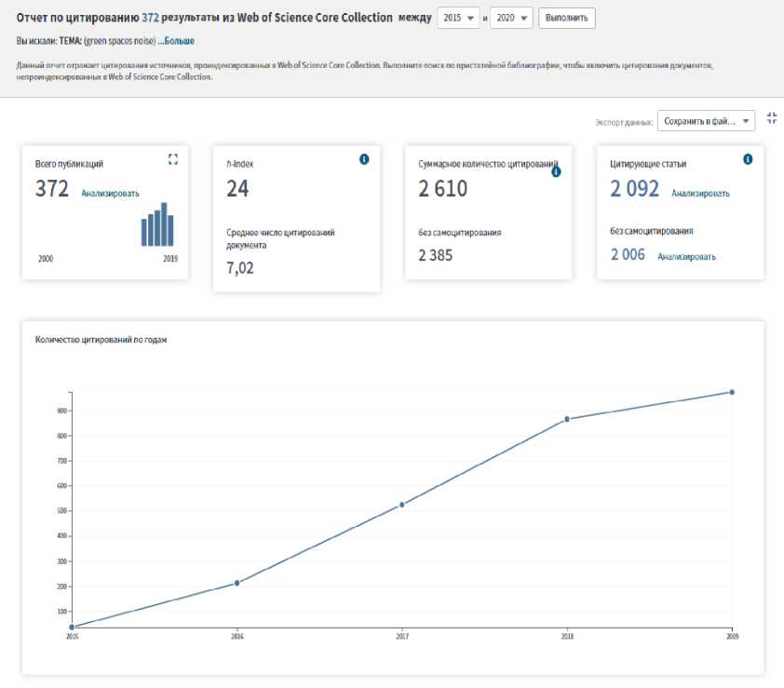
Task: Expand the Сохранить в файл export dropdown
Action: tap(706, 121)
